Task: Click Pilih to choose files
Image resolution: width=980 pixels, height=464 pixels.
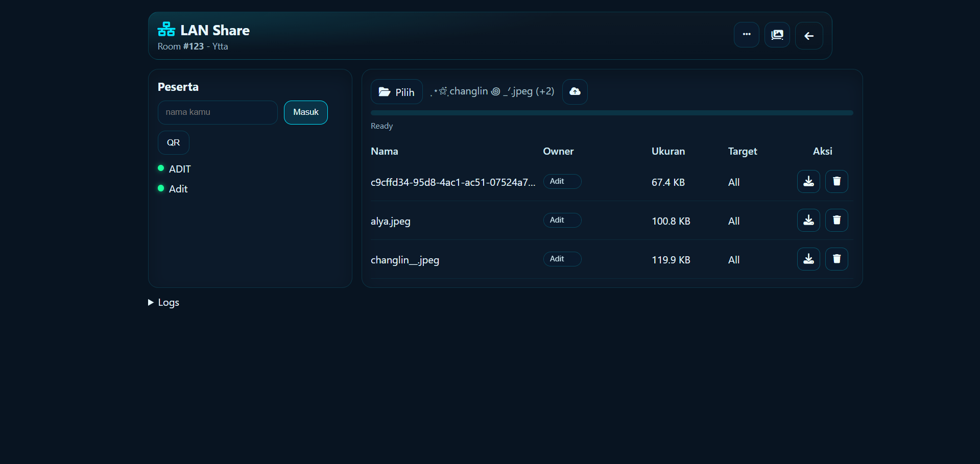Action: (396, 92)
